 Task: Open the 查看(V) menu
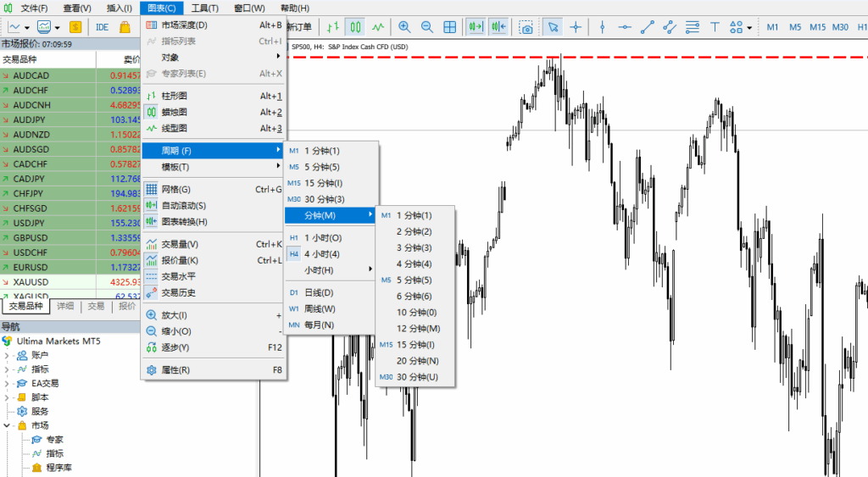pyautogui.click(x=77, y=8)
